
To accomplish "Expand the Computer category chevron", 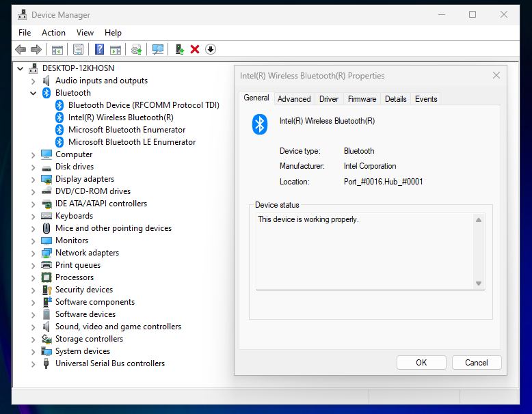I will pos(34,155).
